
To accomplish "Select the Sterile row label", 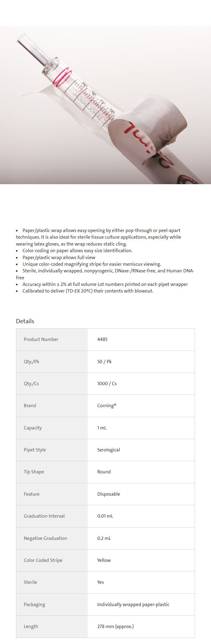I will [x=30, y=582].
